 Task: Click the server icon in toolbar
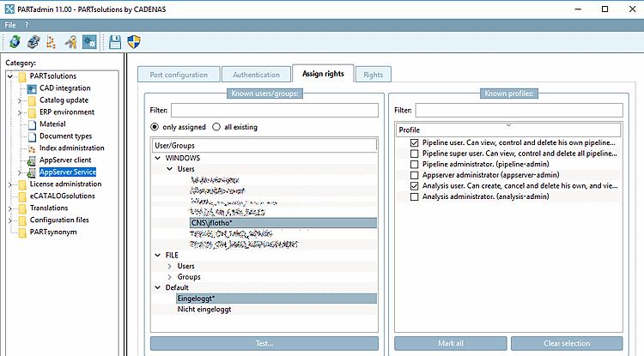tap(33, 41)
